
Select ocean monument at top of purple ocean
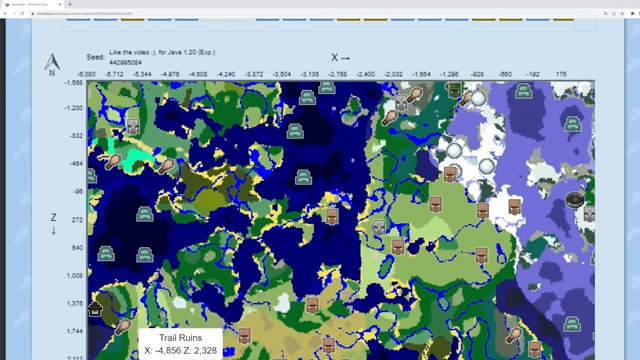tap(523, 91)
